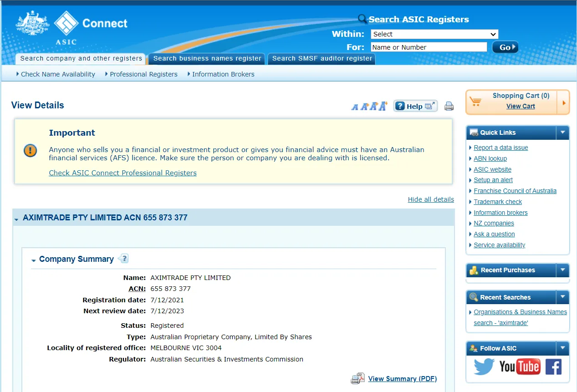Select the second font size icon
577x392 pixels.
(364, 107)
